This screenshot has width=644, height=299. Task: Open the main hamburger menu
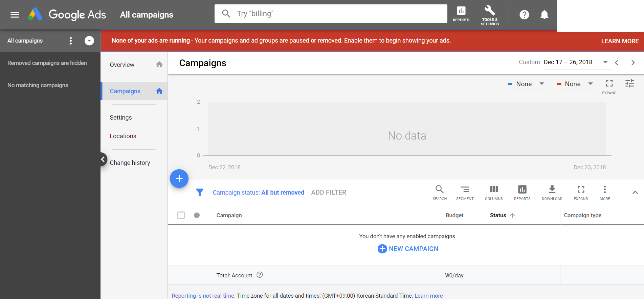point(15,15)
